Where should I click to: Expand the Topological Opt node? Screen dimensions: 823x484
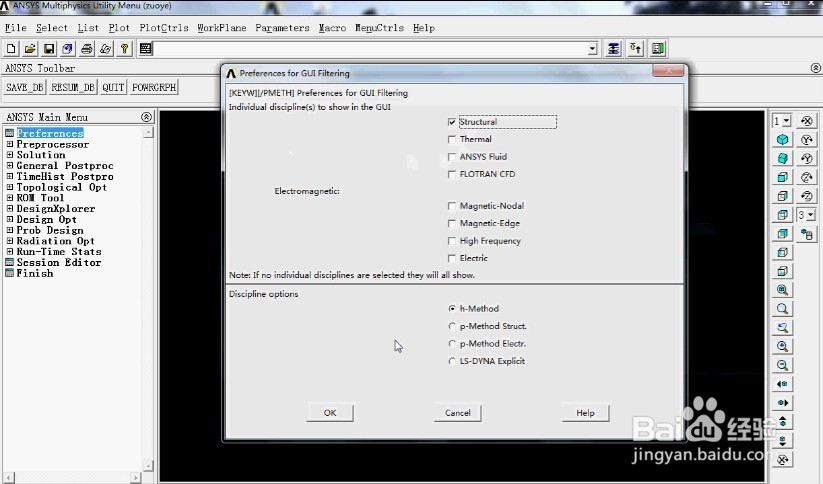coord(9,187)
